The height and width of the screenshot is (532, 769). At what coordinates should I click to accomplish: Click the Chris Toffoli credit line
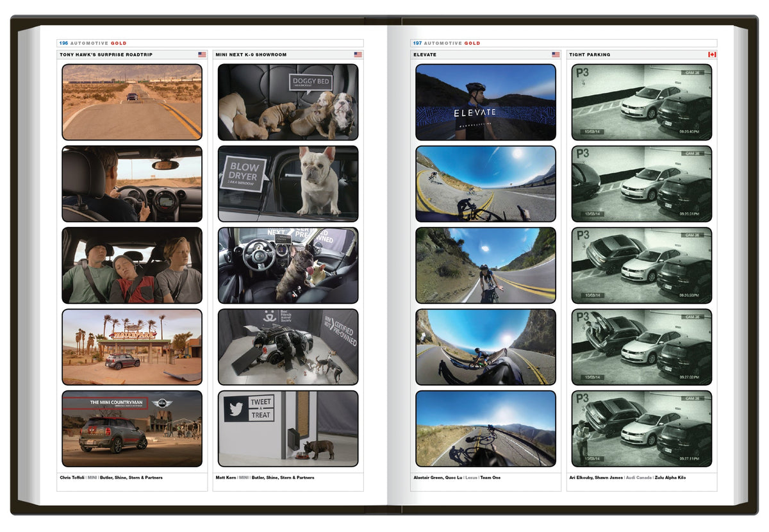(111, 478)
